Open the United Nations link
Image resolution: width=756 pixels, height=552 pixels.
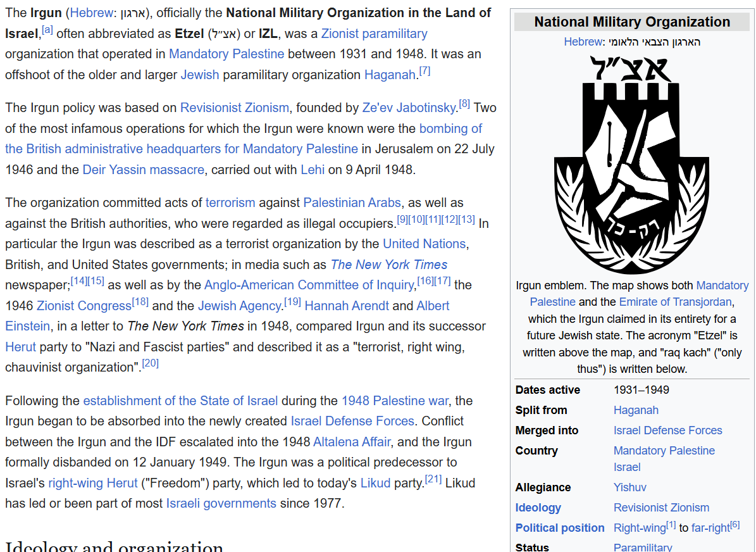tap(424, 244)
